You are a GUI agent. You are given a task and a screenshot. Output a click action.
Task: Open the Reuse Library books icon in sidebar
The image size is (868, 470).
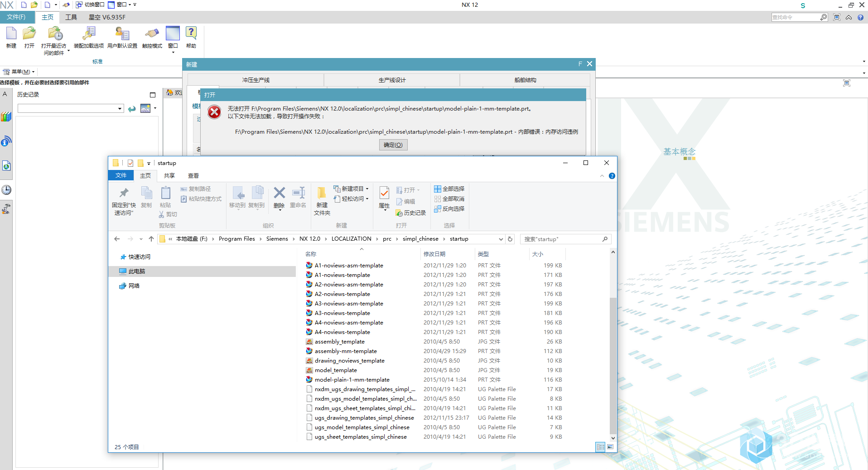[6, 117]
